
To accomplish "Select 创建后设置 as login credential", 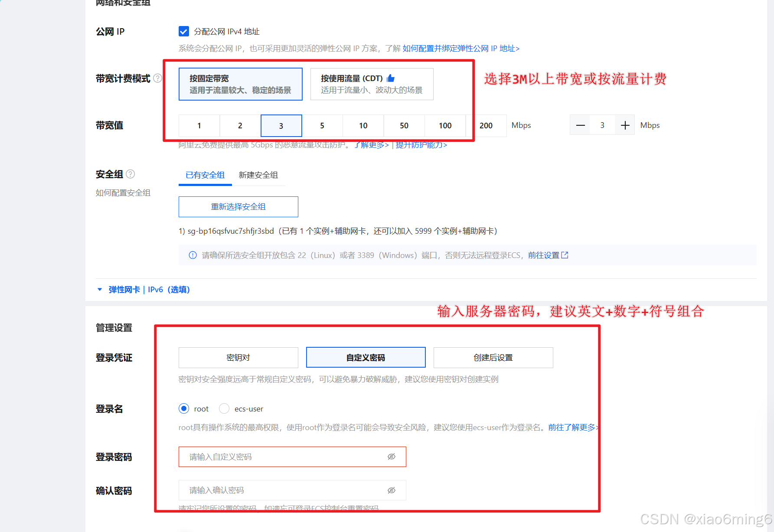I will click(493, 358).
